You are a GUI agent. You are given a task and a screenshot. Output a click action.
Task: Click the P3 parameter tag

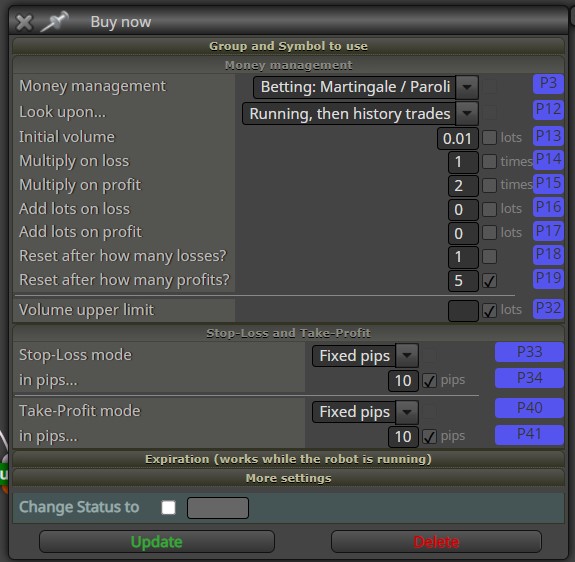click(x=548, y=83)
